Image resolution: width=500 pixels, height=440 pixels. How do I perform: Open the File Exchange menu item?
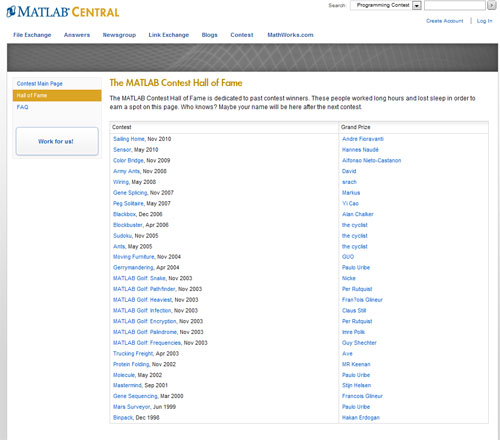pos(32,35)
